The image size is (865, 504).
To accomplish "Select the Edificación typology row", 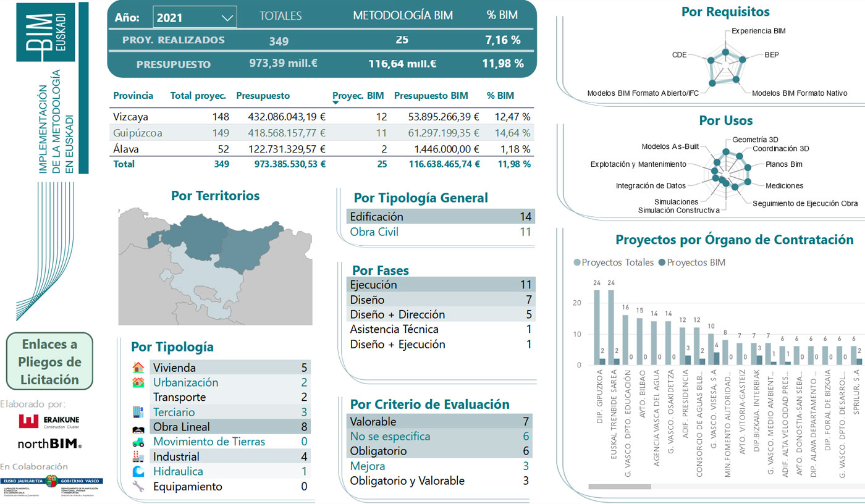I will (x=441, y=217).
